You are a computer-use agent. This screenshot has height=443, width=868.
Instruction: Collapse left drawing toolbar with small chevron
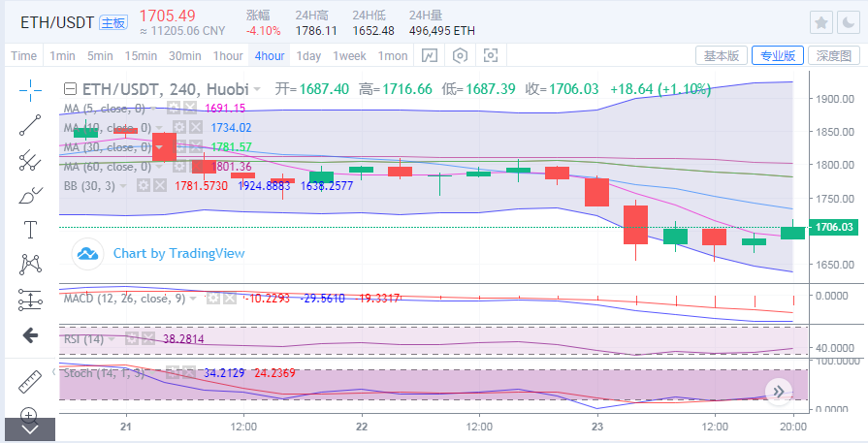point(53,371)
